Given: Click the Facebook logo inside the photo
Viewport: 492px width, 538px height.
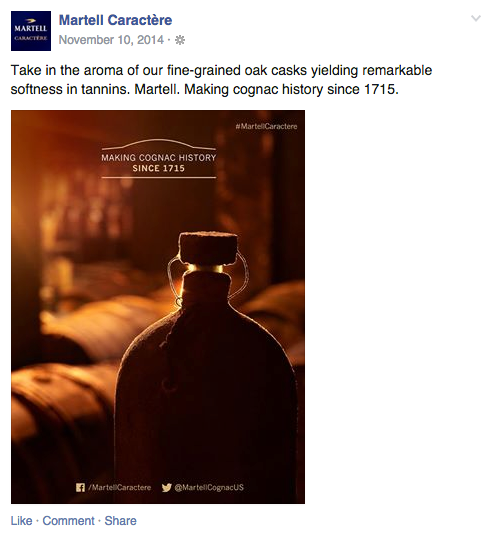Looking at the screenshot, I should tap(80, 488).
